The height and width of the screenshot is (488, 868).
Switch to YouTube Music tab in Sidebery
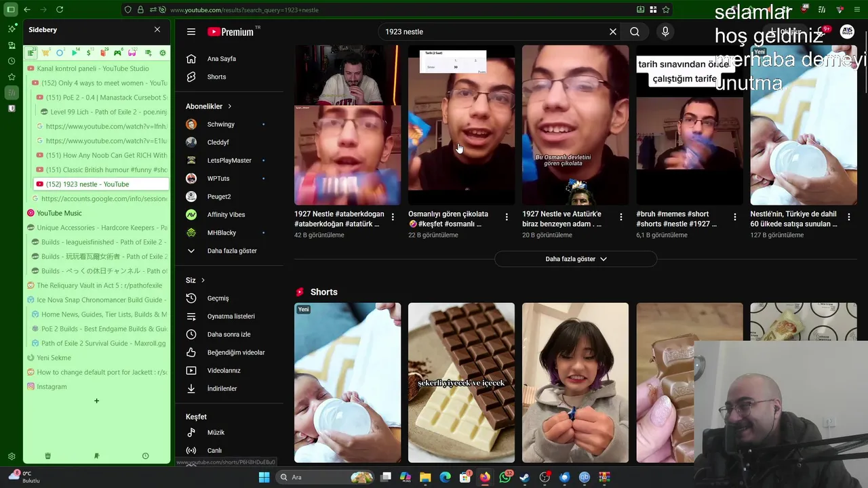click(98, 213)
